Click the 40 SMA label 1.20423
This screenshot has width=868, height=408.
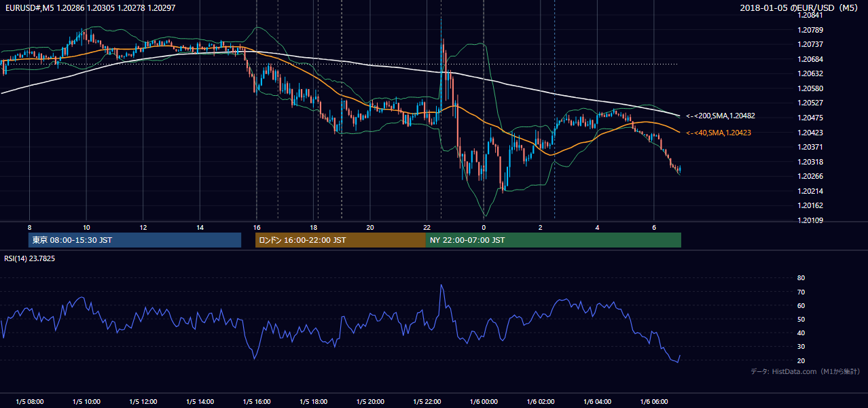718,133
